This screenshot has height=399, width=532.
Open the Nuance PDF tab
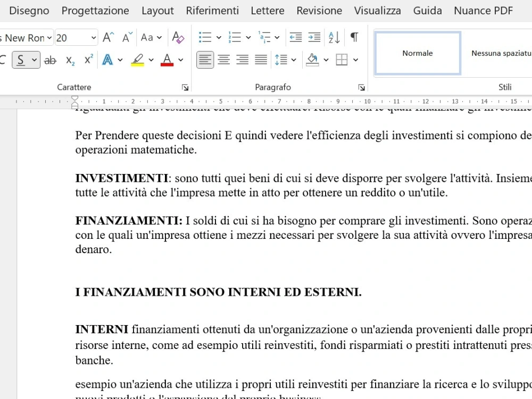[x=484, y=11]
